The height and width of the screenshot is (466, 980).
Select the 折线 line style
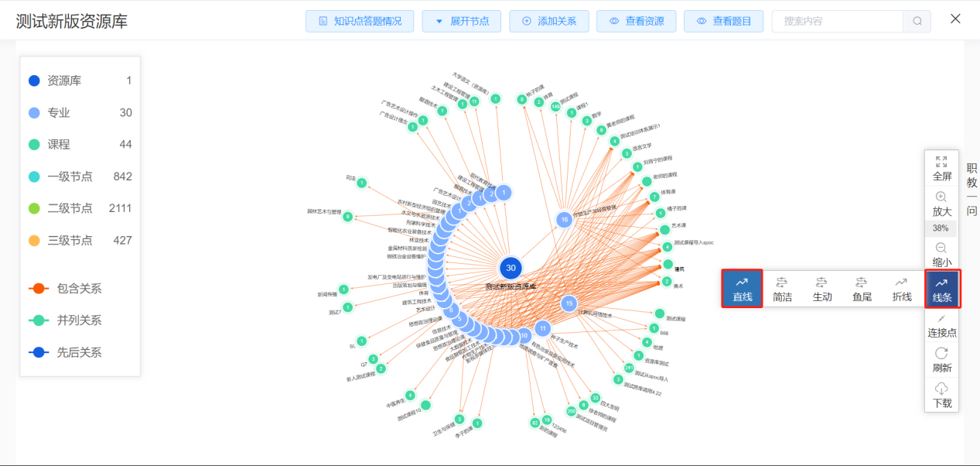tap(901, 289)
